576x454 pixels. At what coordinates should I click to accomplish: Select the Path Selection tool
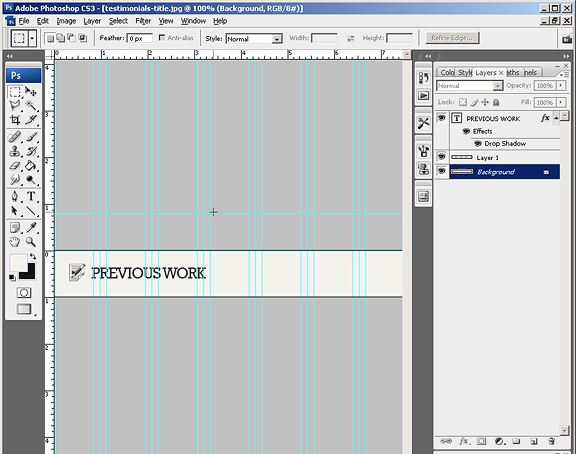(x=15, y=211)
